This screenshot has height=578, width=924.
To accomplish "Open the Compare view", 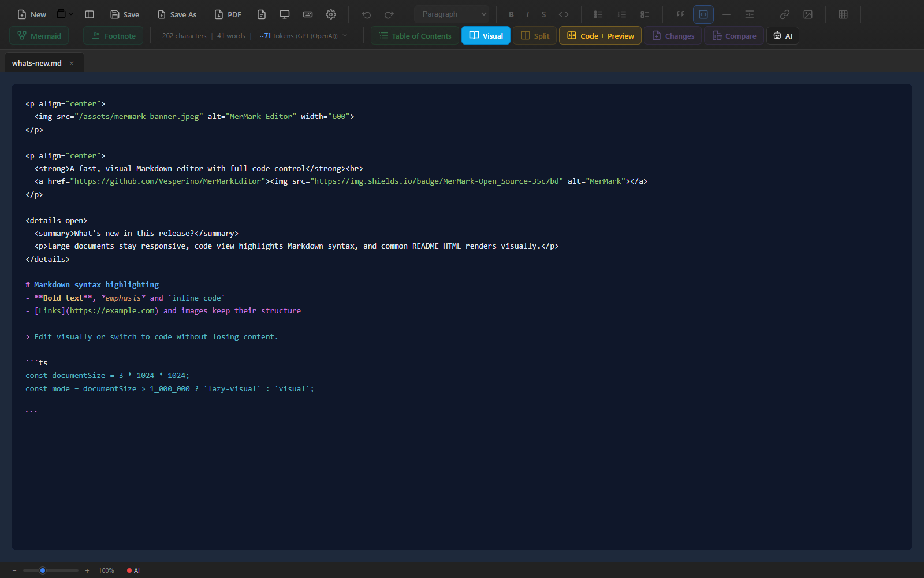I will [x=734, y=36].
